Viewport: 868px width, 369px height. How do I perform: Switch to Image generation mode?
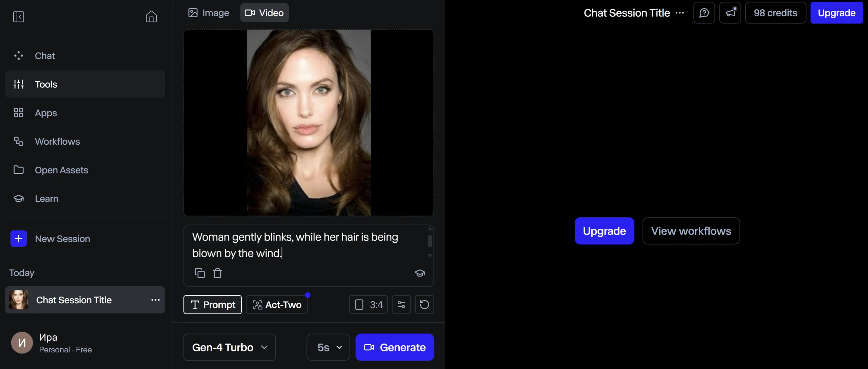tap(208, 13)
